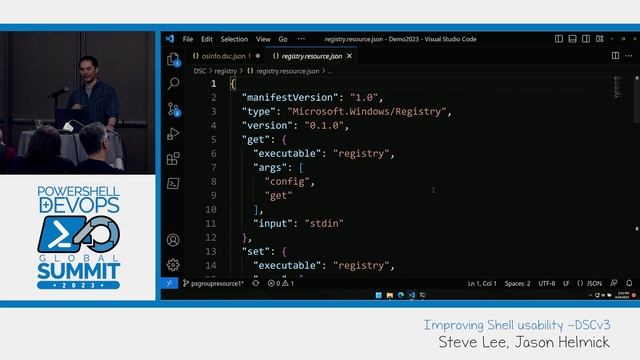Open VS Code taskbar icon
The width and height of the screenshot is (640, 360).
411,295
